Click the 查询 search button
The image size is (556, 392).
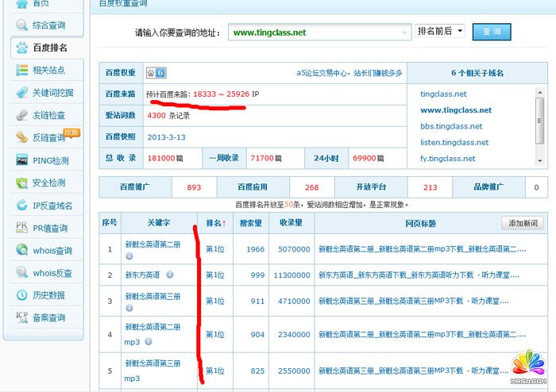tap(492, 32)
